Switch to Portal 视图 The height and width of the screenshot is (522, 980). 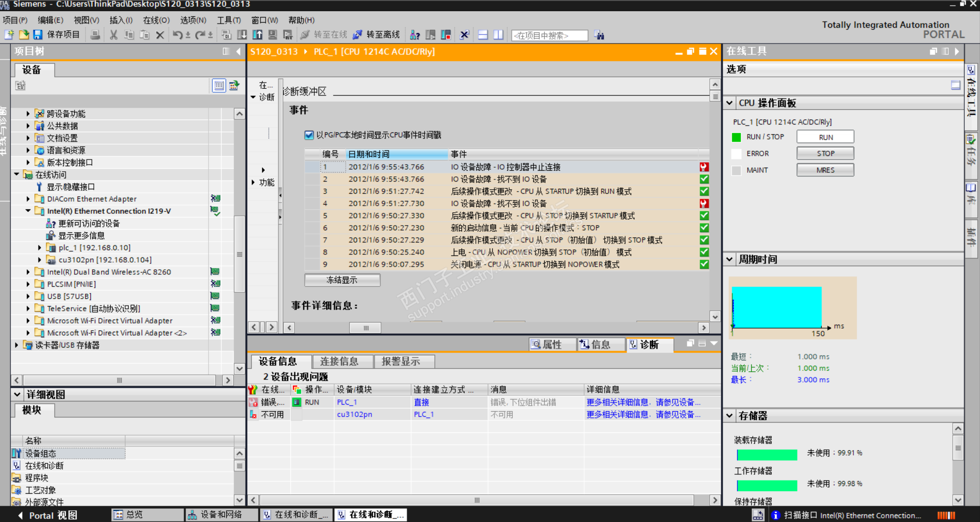(48, 515)
